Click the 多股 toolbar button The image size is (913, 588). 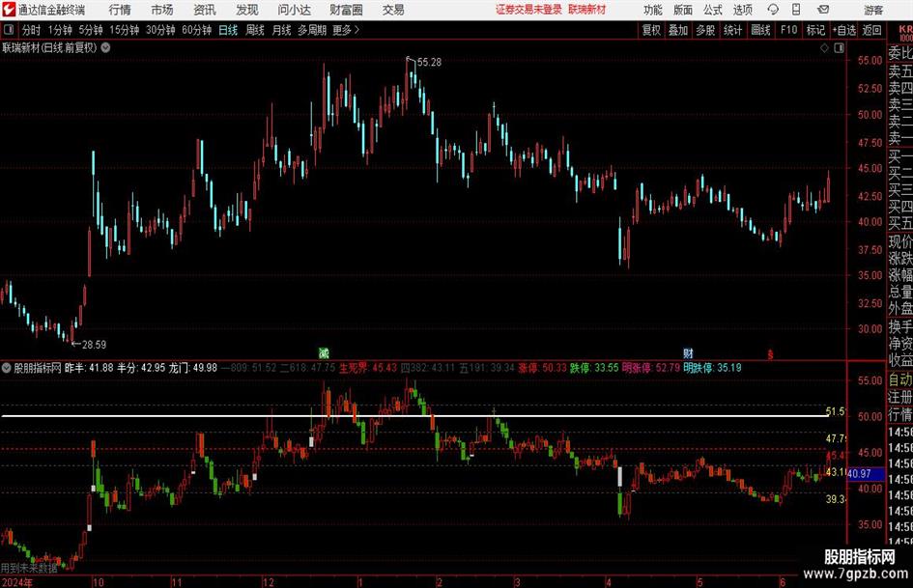705,30
